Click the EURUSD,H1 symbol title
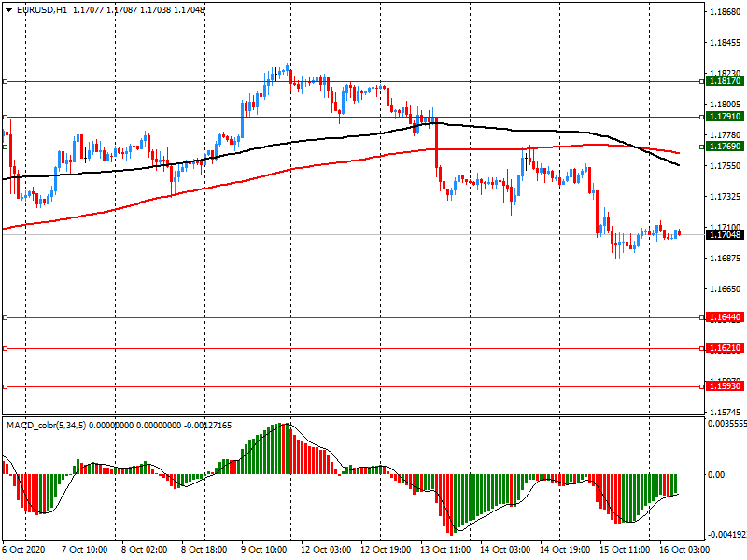The width and height of the screenshot is (747, 560). point(41,10)
